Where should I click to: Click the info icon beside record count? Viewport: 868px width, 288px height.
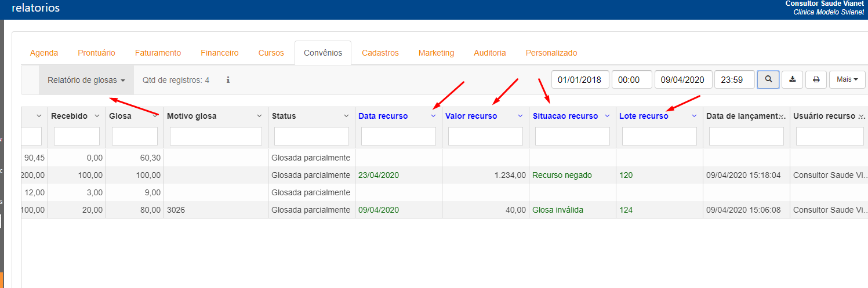228,80
